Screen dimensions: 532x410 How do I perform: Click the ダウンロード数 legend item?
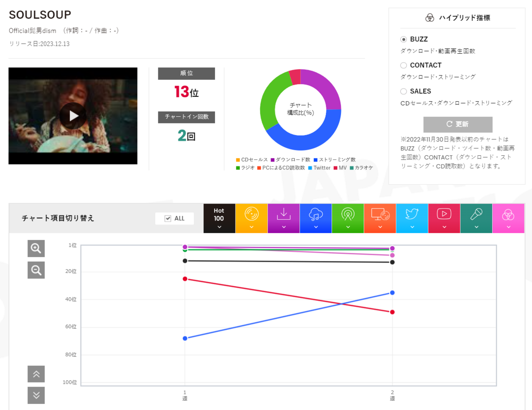291,160
